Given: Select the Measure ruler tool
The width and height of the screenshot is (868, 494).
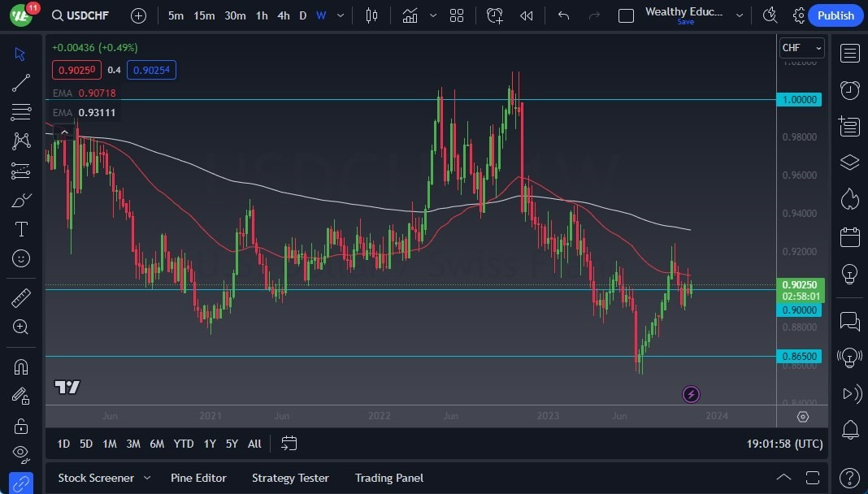Looking at the screenshot, I should click(21, 297).
